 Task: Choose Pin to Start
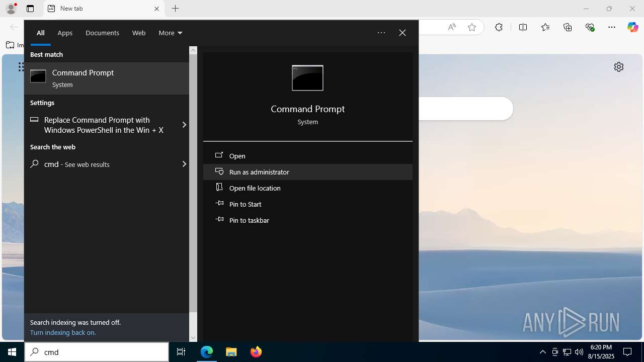point(308,204)
